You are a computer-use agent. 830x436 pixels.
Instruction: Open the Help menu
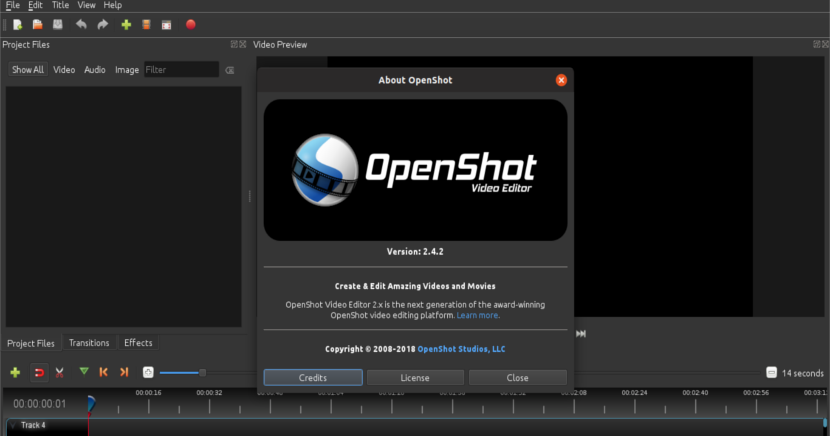pos(112,5)
